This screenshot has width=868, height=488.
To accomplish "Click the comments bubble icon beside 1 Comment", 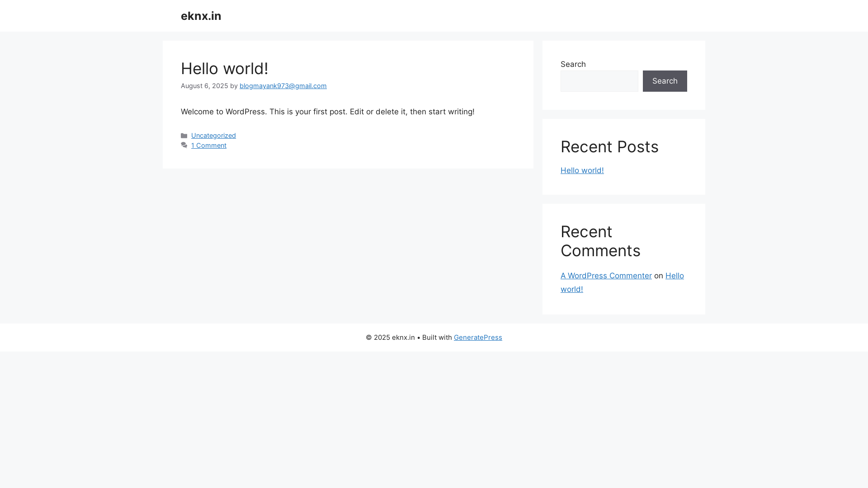I will (184, 145).
